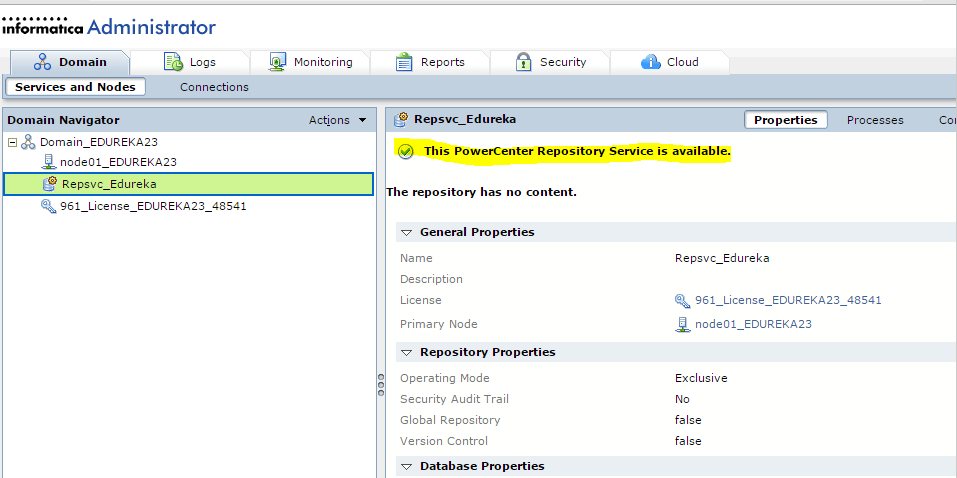Open the node01_EDUREKA23 primary node link

(752, 324)
